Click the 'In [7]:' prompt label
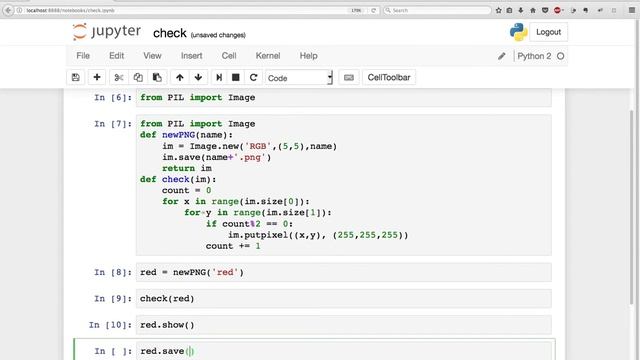 coord(113,124)
